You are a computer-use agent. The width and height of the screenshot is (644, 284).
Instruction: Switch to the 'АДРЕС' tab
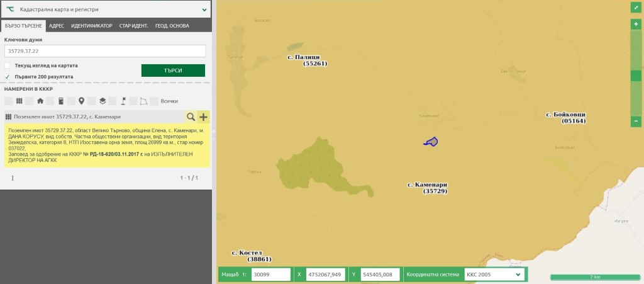point(56,26)
